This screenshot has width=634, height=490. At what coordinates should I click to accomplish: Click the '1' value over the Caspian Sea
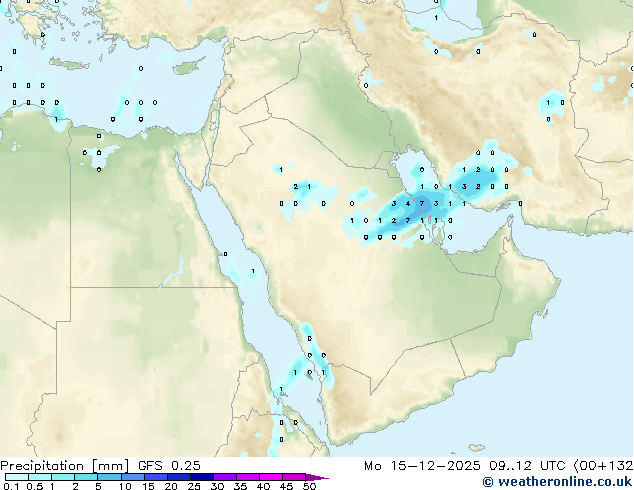point(435,18)
